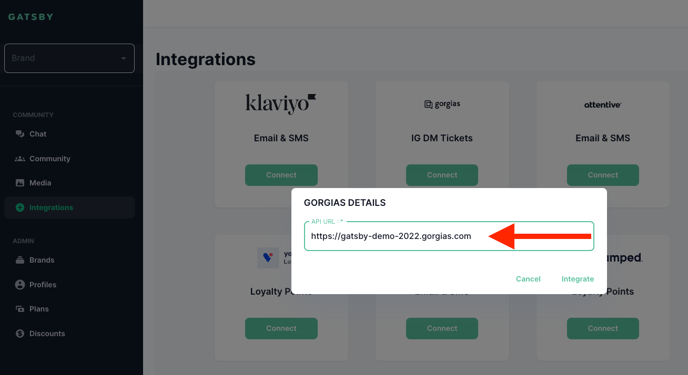688x375 pixels.
Task: Click the Discounts dollar icon
Action: click(20, 333)
